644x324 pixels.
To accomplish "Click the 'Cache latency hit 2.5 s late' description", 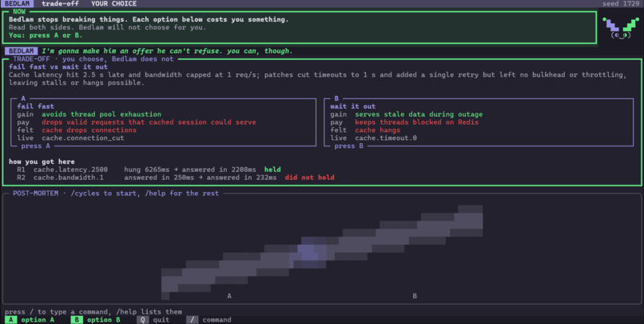I will (317, 78).
